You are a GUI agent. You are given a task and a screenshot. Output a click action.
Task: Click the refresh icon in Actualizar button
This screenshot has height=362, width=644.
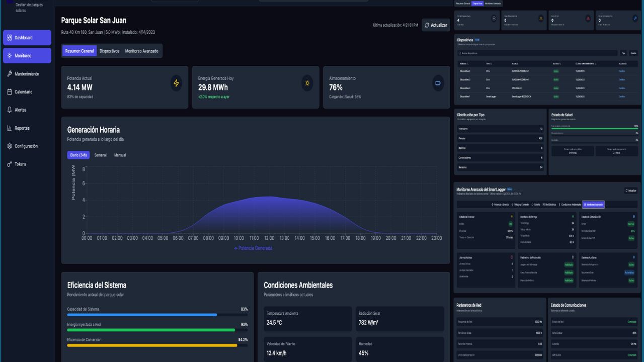[427, 25]
